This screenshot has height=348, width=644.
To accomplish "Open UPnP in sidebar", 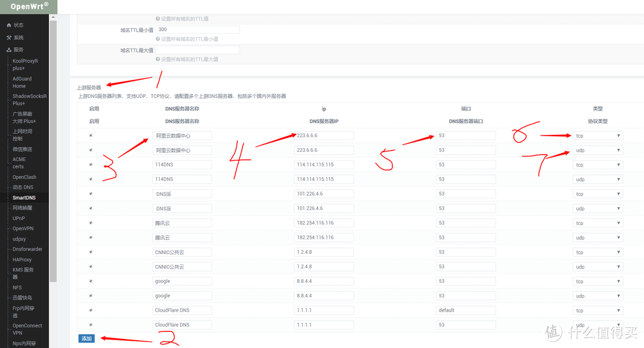I will tap(18, 218).
